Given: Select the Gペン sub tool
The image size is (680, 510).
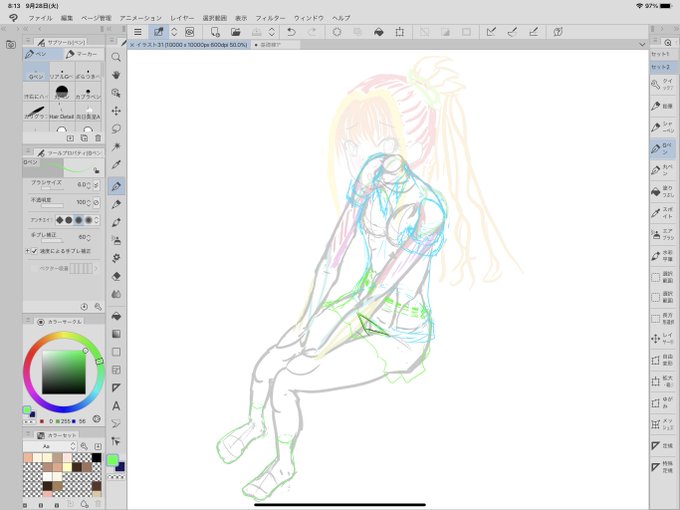Looking at the screenshot, I should click(36, 72).
